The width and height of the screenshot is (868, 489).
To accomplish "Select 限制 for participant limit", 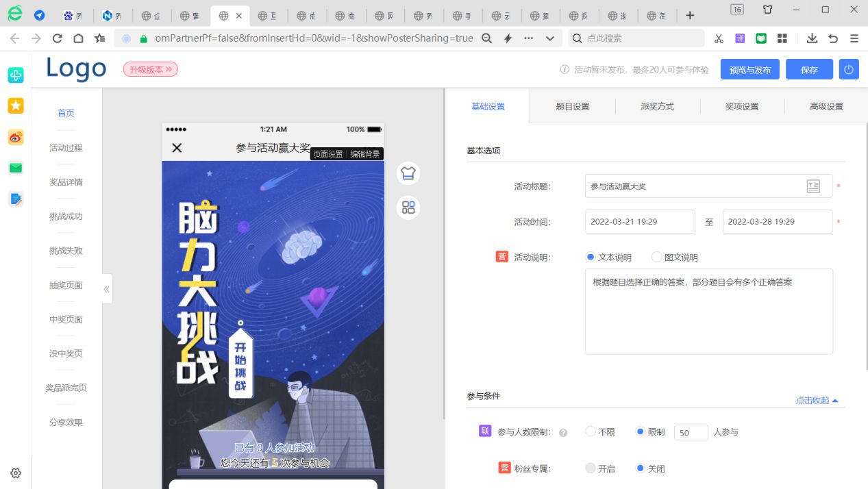I will point(641,432).
